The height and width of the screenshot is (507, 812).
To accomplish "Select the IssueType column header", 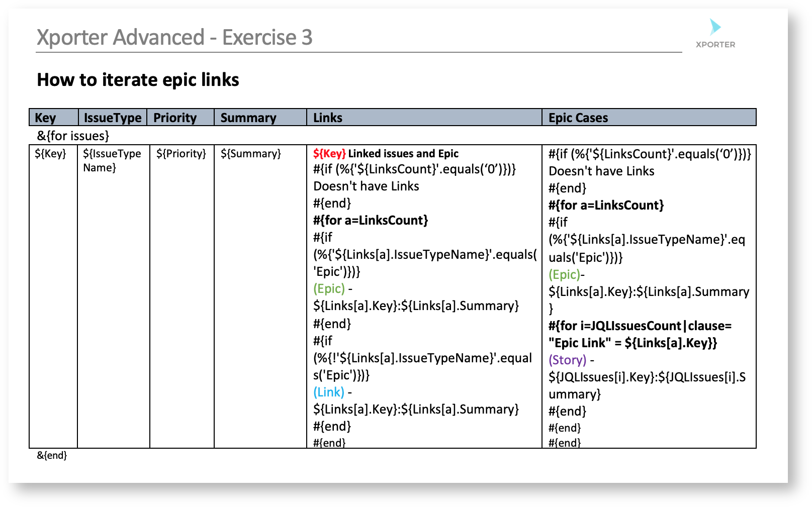I will (x=113, y=118).
